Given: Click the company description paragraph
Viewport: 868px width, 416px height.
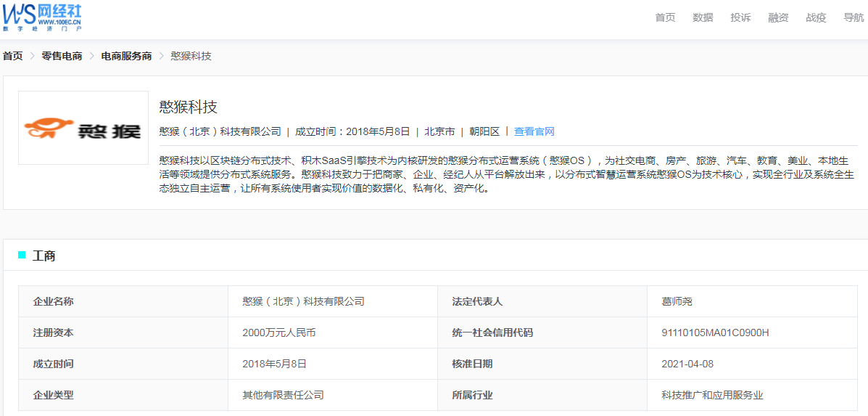Looking at the screenshot, I should point(506,174).
